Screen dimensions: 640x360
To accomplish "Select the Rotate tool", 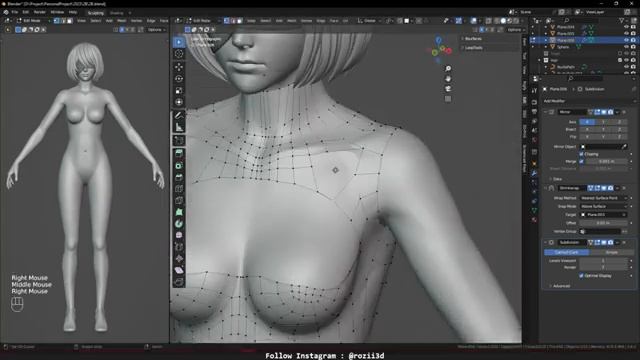I will [179, 79].
